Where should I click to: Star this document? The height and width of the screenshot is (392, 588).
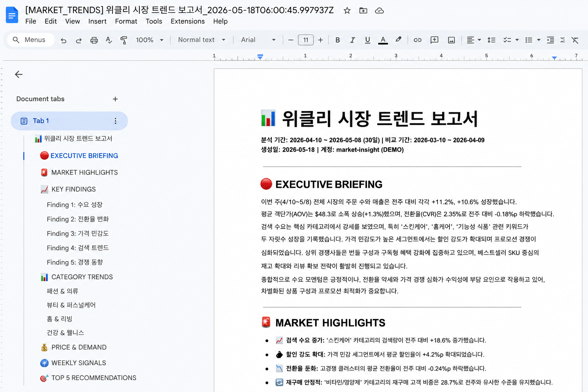click(347, 11)
